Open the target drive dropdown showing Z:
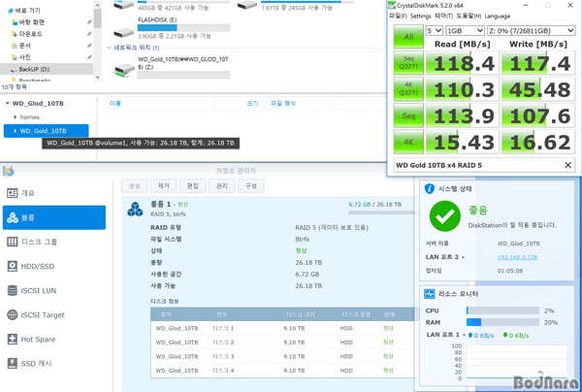 [x=531, y=30]
